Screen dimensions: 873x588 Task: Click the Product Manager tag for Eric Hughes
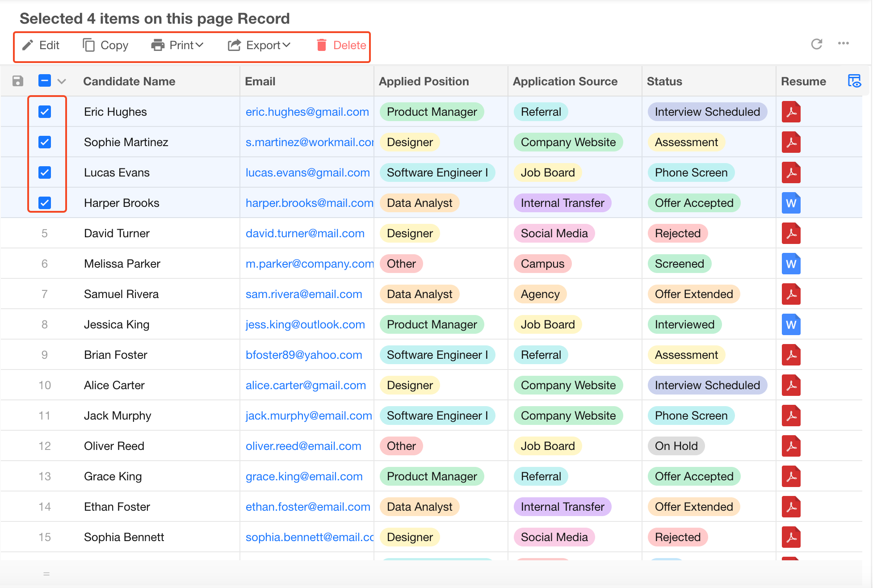click(x=432, y=112)
